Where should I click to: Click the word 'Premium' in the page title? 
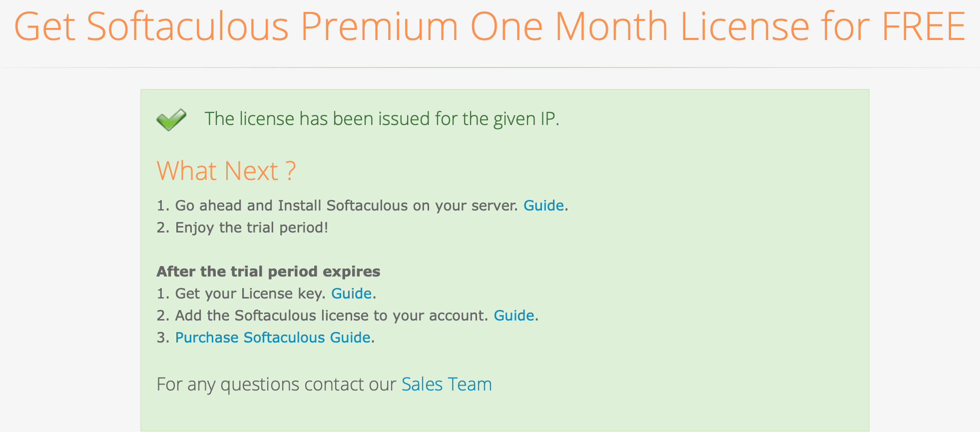click(x=379, y=26)
